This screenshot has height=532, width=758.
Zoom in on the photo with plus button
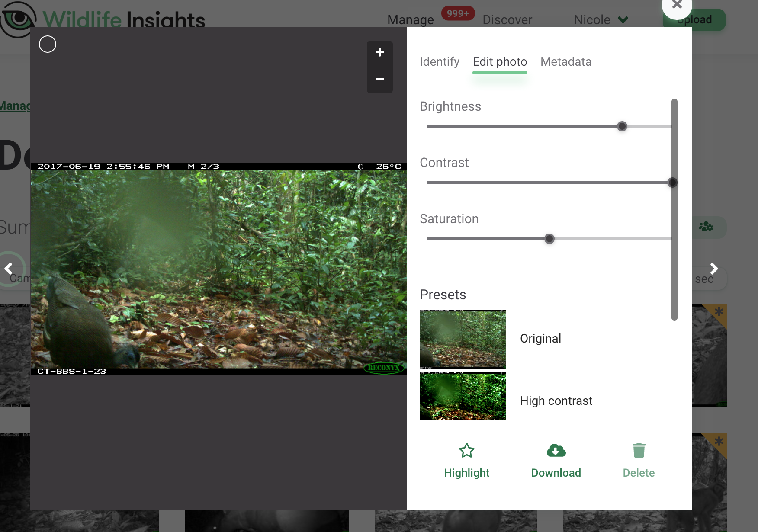(x=380, y=53)
